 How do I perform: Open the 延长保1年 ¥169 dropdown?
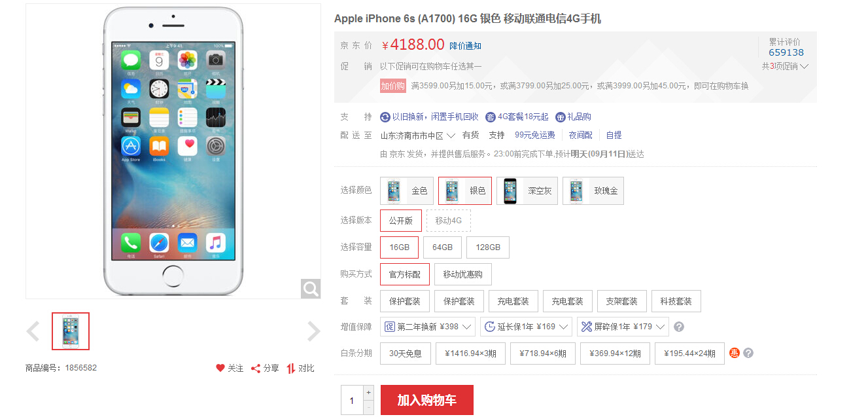click(526, 326)
